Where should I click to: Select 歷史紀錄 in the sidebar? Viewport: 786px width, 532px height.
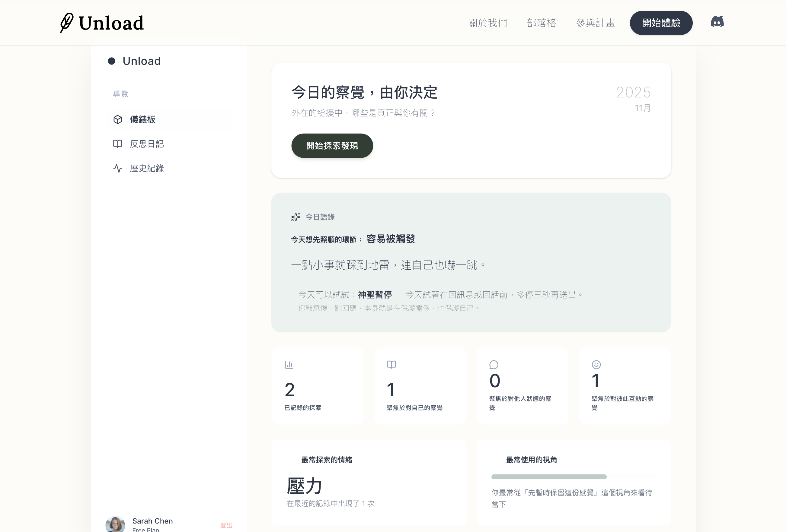click(x=147, y=168)
